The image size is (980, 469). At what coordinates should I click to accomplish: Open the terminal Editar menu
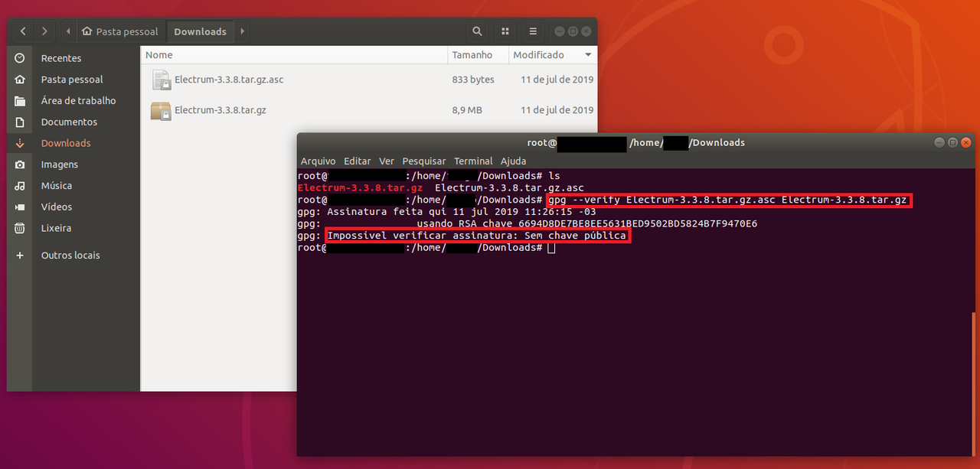[x=358, y=161]
